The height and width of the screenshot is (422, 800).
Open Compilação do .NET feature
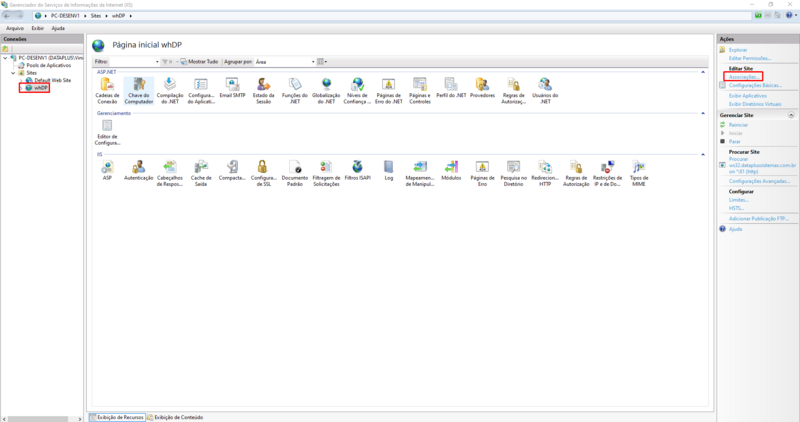[x=170, y=91]
